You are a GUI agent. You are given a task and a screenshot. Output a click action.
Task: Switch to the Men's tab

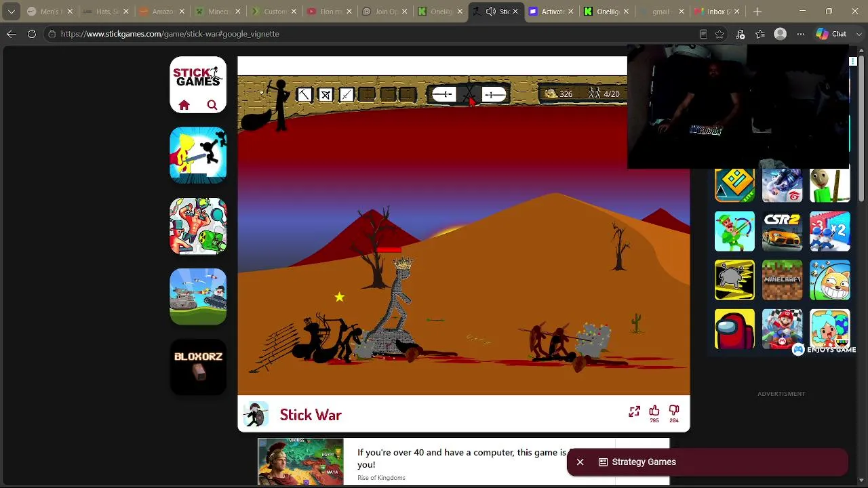50,12
